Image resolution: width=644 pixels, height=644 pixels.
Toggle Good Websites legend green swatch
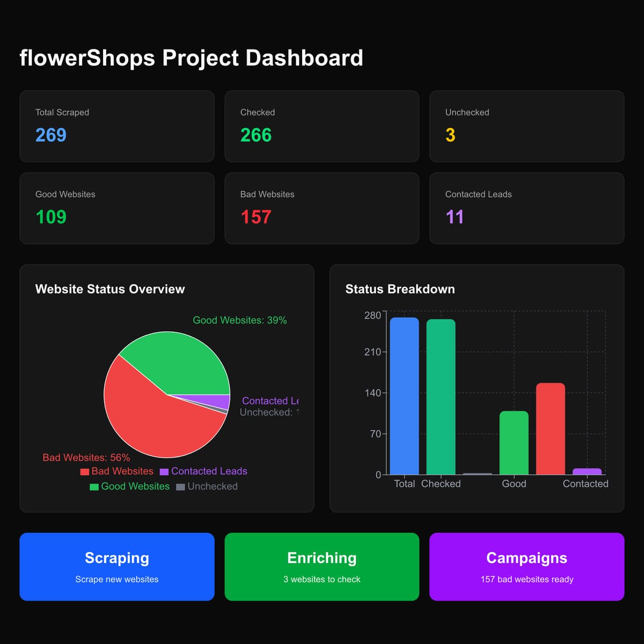(94, 487)
